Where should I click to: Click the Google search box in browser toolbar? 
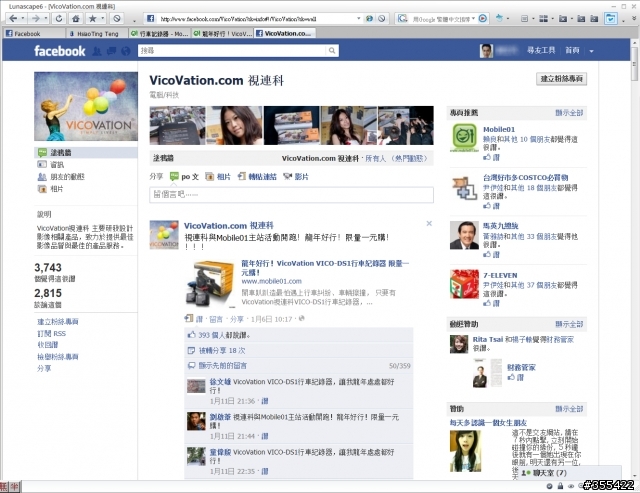(x=442, y=19)
